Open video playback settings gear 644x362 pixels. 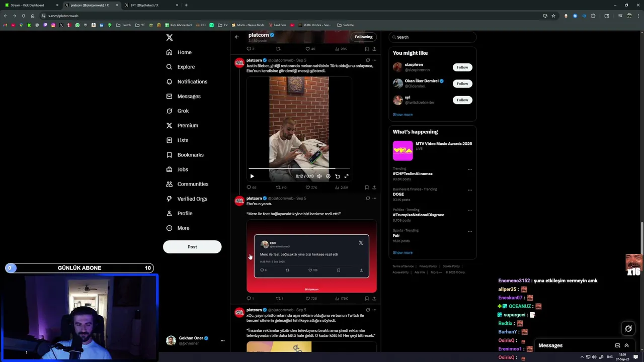(x=328, y=176)
